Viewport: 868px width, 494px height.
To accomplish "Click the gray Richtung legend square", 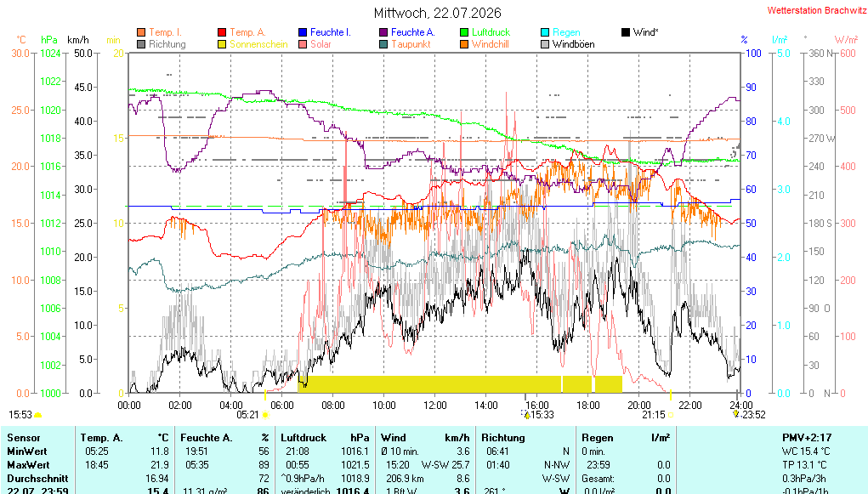I will 141,44.
